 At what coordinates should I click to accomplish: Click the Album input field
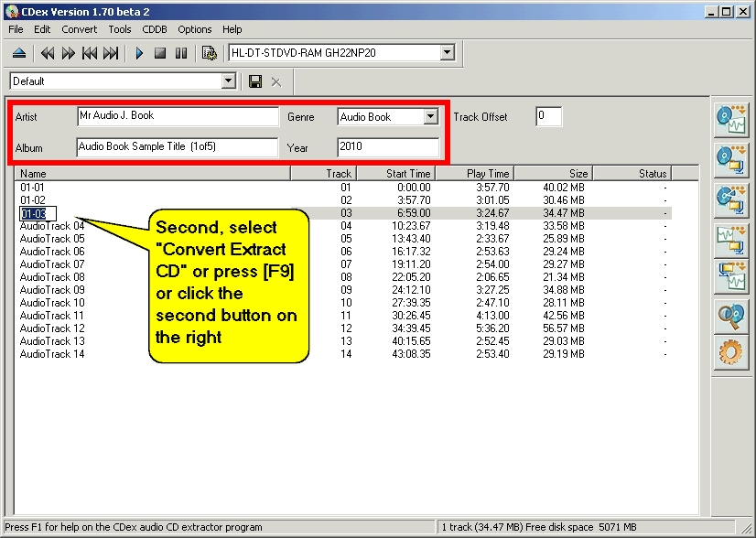(177, 147)
